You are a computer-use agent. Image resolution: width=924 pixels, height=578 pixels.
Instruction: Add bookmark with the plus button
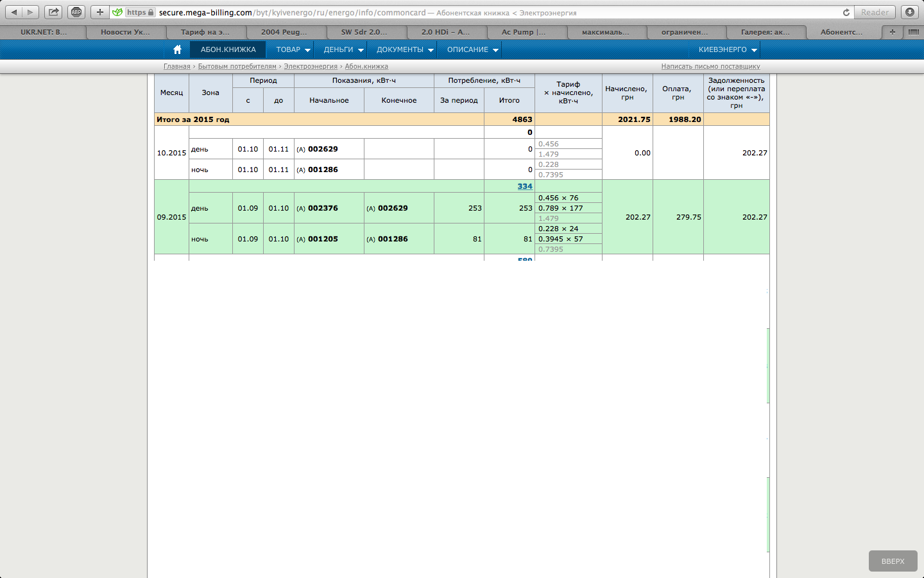pyautogui.click(x=99, y=12)
